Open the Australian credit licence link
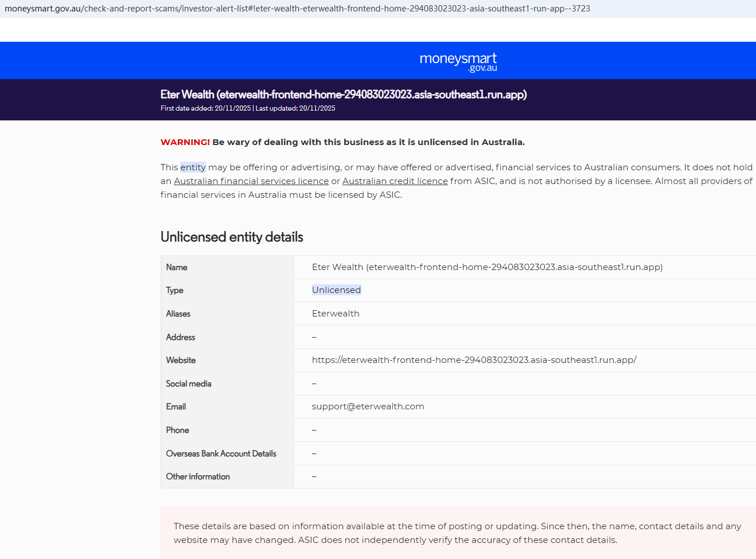The image size is (756, 559). pos(395,181)
